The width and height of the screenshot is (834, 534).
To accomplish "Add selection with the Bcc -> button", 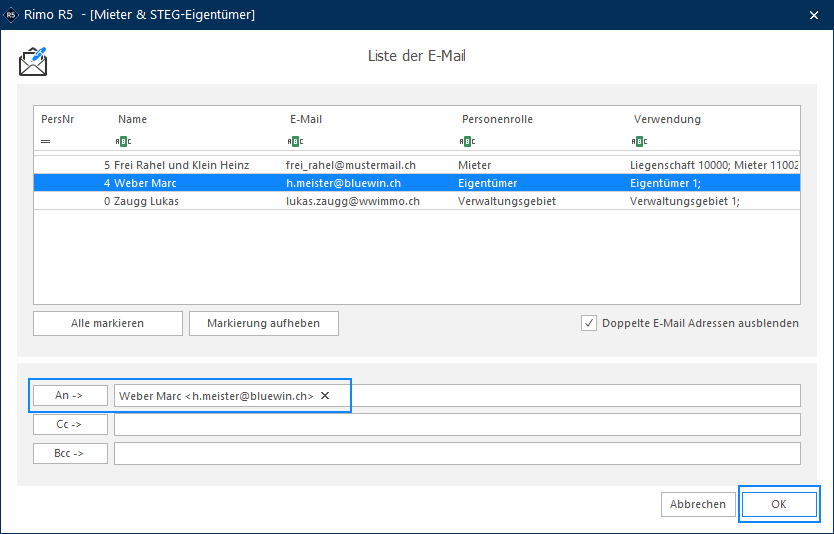I will [x=70, y=454].
